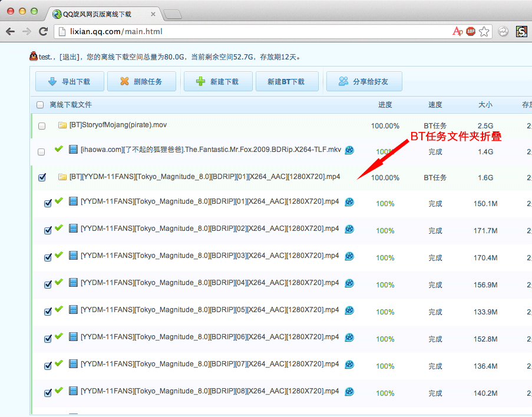Click the 171.7M size value
The height and width of the screenshot is (417, 532).
point(485,231)
